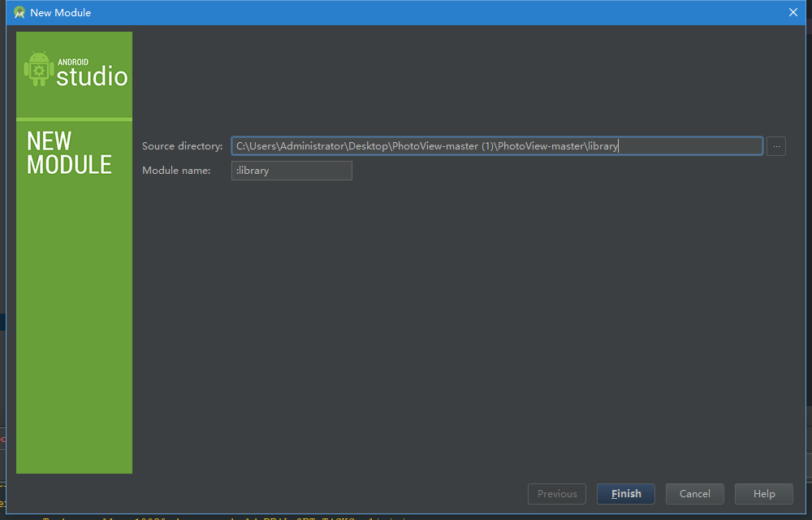Click the 'New Module' window title
Viewport: 812px width, 520px height.
[x=61, y=12]
